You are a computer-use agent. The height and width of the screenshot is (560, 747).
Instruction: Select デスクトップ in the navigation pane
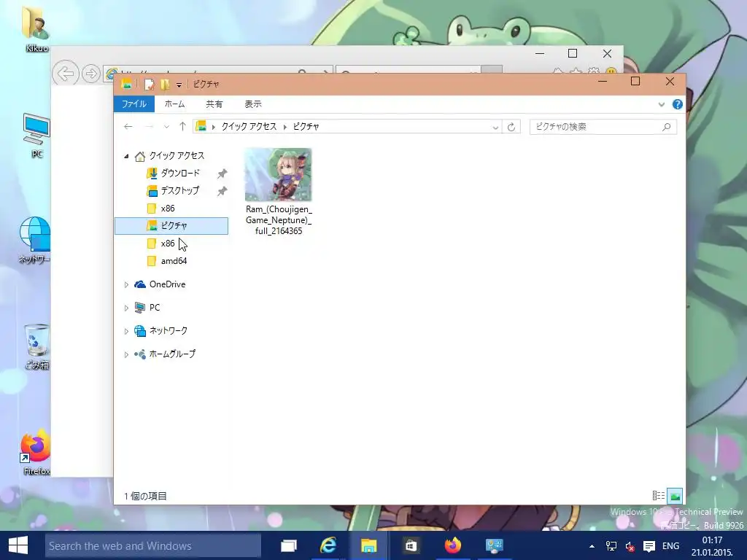pyautogui.click(x=179, y=191)
